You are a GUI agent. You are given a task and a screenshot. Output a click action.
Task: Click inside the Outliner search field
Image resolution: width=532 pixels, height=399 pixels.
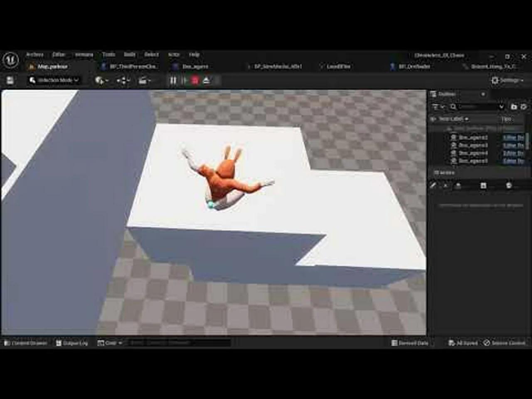coord(478,107)
